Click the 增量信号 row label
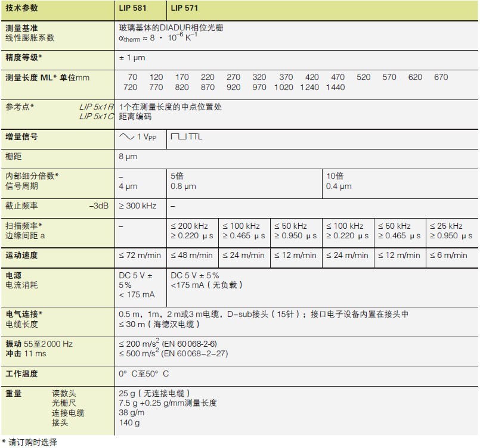 tap(21, 136)
